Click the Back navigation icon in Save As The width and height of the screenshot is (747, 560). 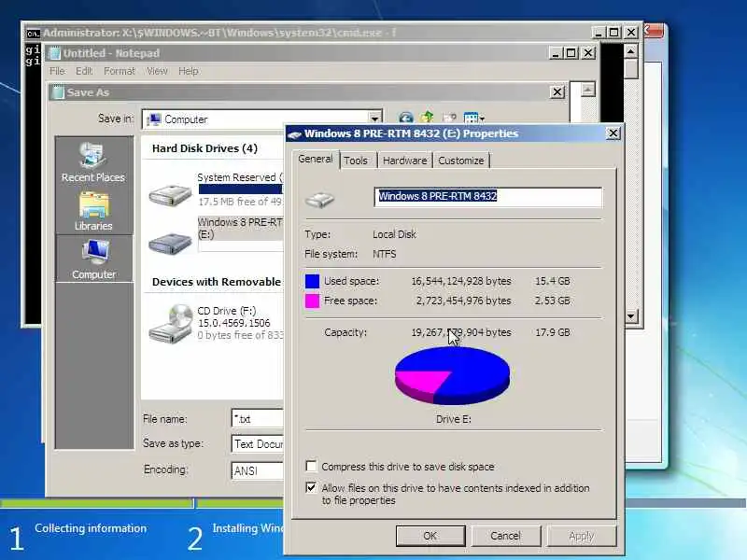tap(405, 118)
